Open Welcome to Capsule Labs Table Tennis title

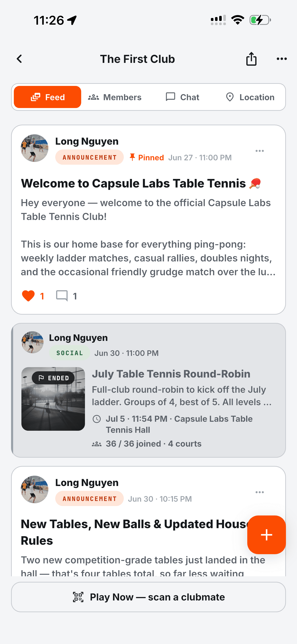coord(141,183)
